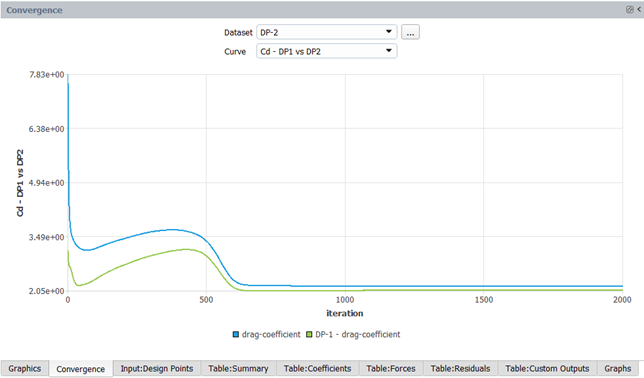
Task: Go to the Table:Forces tab
Action: [x=391, y=369]
